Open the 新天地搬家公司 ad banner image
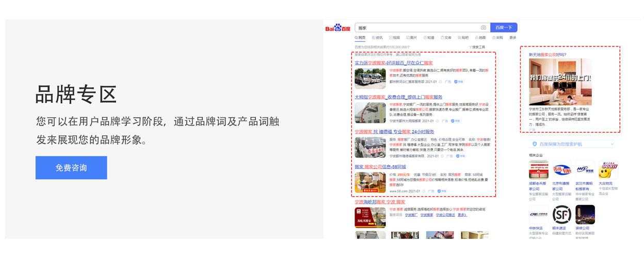 click(x=560, y=82)
